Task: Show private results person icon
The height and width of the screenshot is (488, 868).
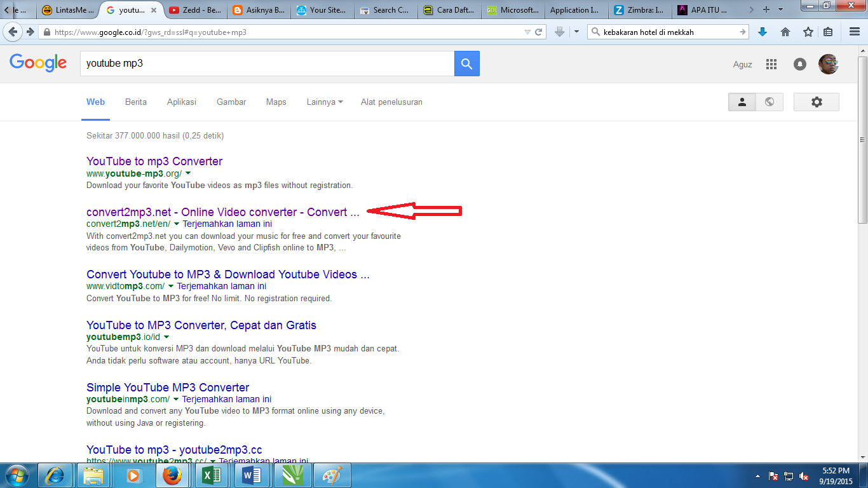Action: click(742, 102)
